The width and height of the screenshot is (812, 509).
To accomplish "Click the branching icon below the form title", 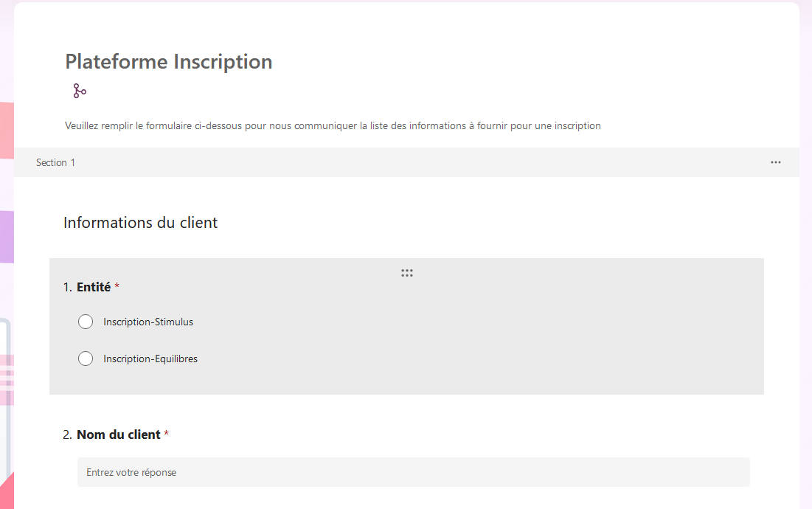I will coord(80,91).
